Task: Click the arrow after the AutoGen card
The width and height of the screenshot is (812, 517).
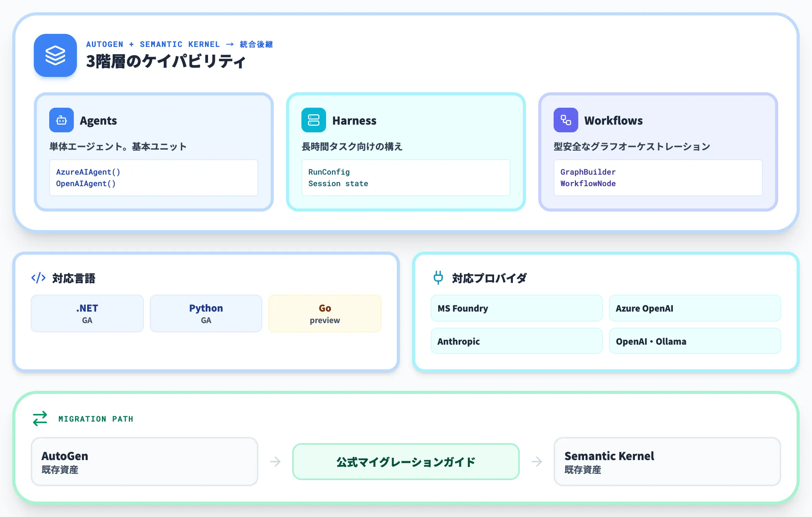Action: point(275,461)
